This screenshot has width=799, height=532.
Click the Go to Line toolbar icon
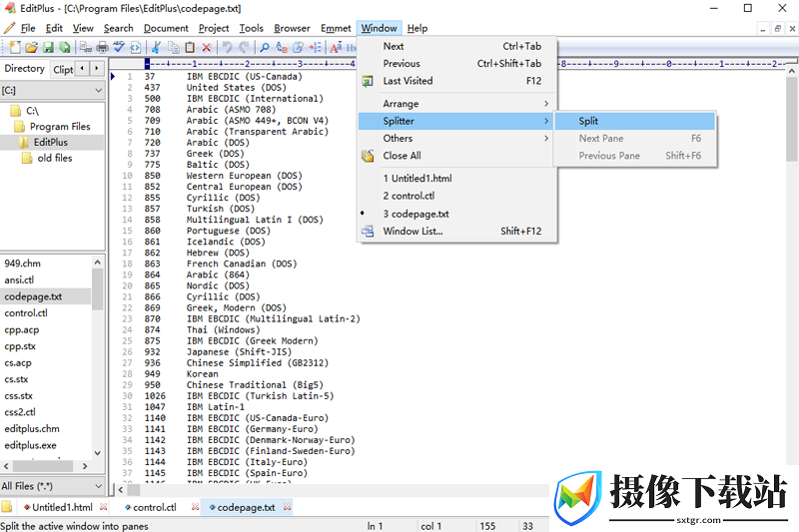(x=315, y=47)
